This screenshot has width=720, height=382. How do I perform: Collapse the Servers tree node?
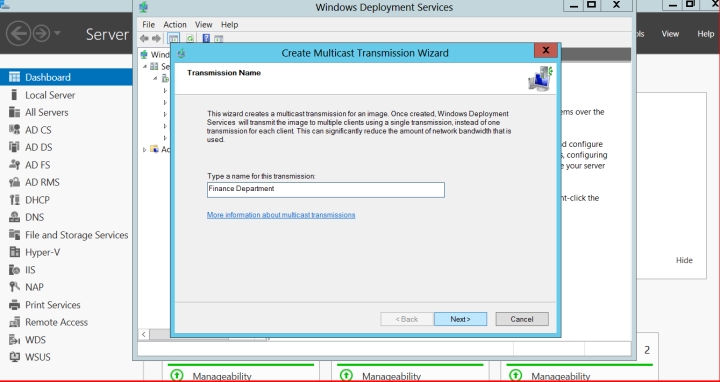pos(145,67)
